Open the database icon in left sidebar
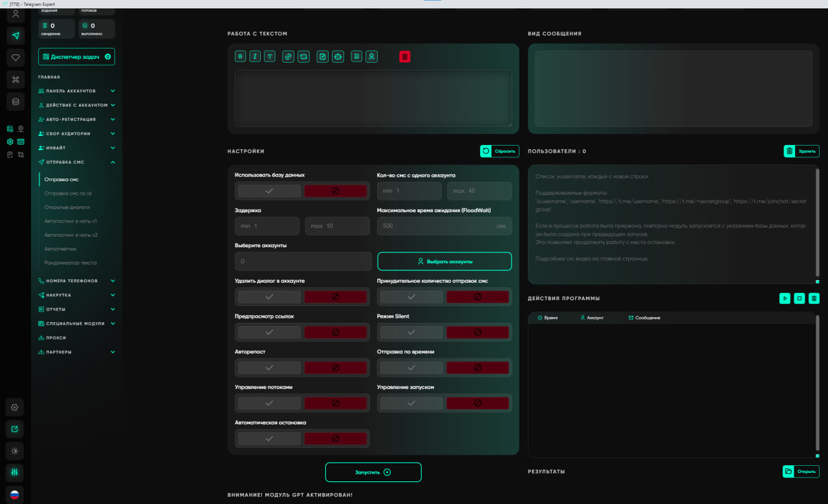The height and width of the screenshot is (504, 828). tap(16, 102)
